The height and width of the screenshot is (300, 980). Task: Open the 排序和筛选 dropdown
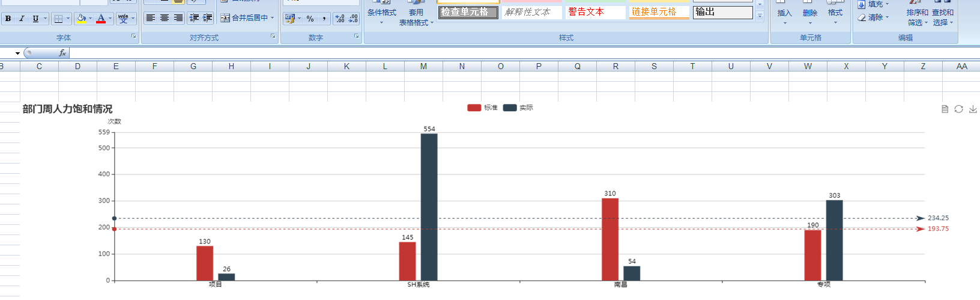[917, 17]
